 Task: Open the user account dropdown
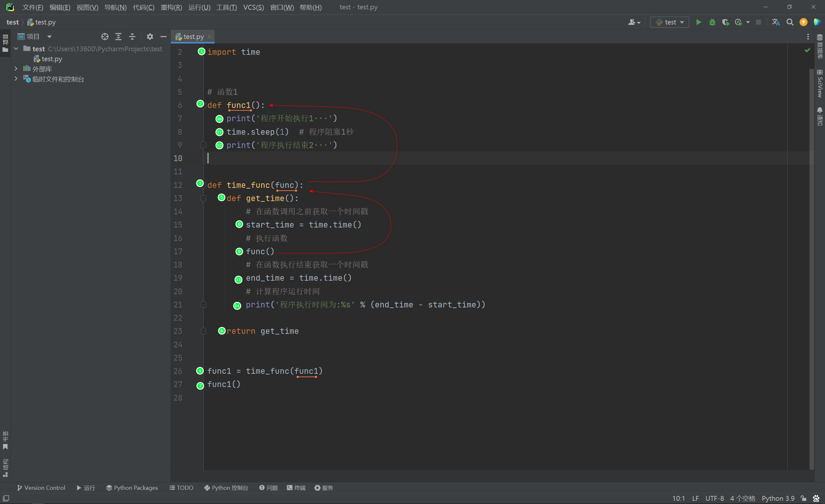[x=634, y=22]
